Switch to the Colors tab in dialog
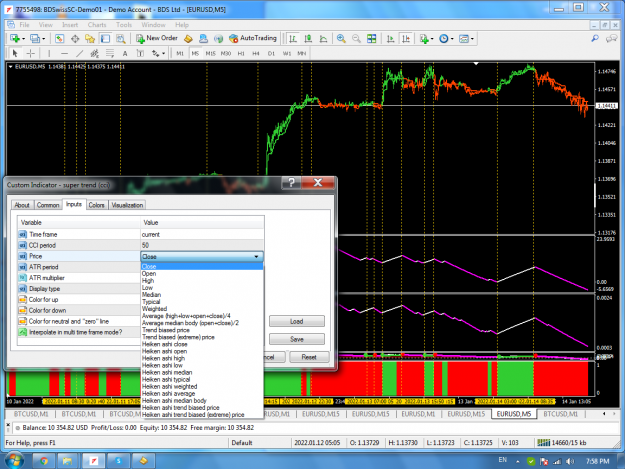Screen dimensions: 625x469 point(96,205)
